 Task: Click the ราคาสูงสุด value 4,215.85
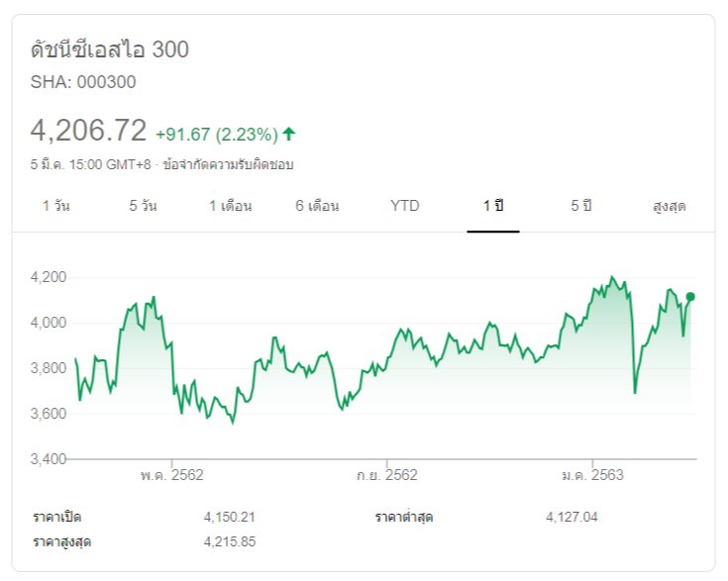click(x=230, y=541)
